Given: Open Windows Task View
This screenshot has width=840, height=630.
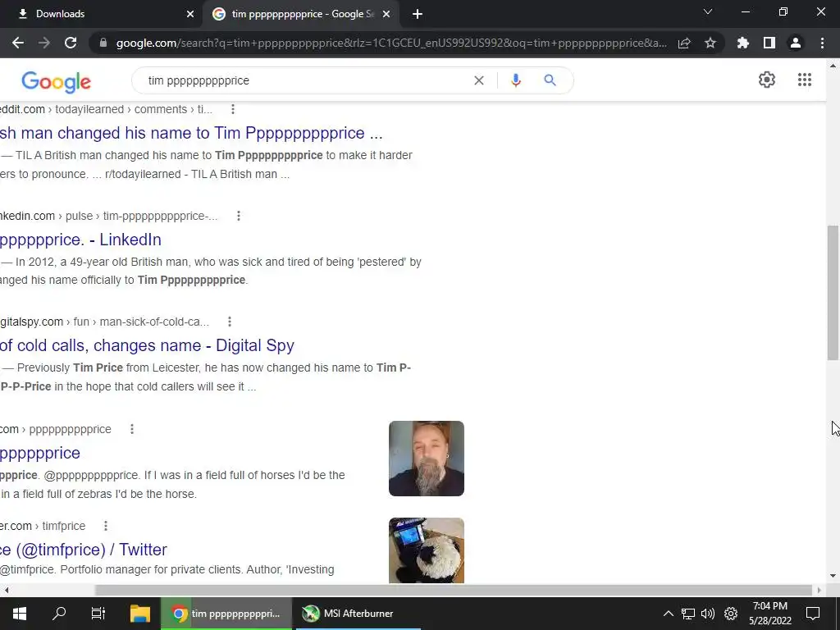Looking at the screenshot, I should (x=98, y=614).
